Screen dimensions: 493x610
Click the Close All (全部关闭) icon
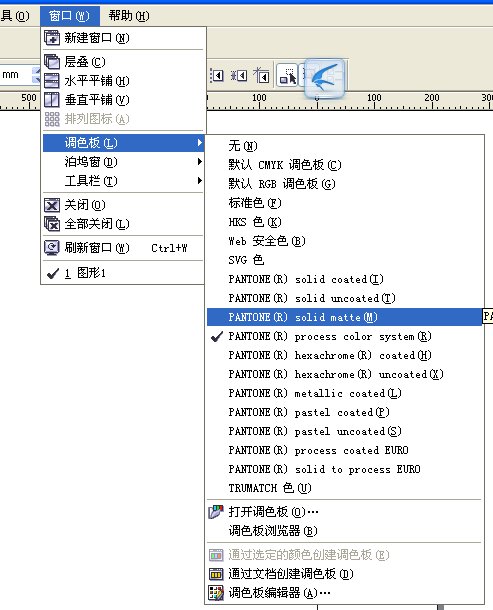[52, 224]
